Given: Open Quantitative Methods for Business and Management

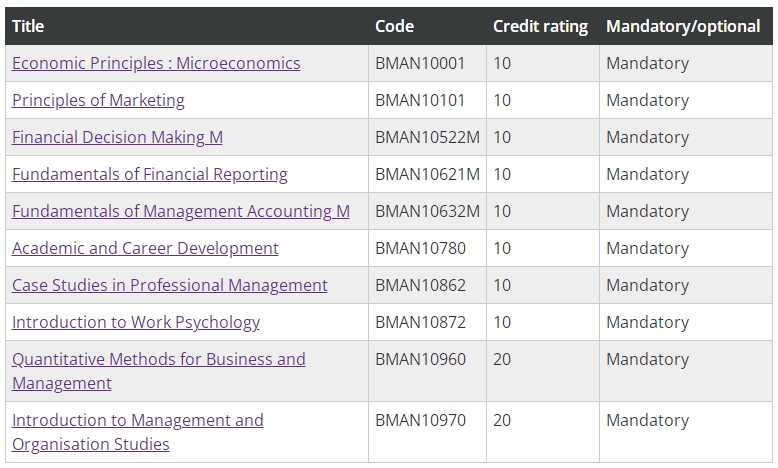Looking at the screenshot, I should click(x=158, y=371).
